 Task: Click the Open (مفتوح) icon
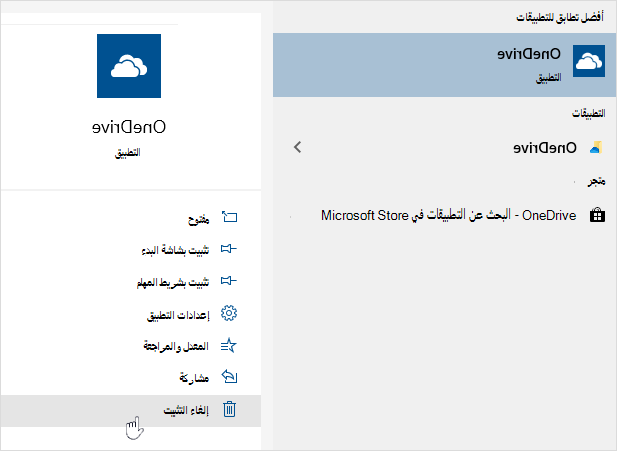[x=229, y=217]
